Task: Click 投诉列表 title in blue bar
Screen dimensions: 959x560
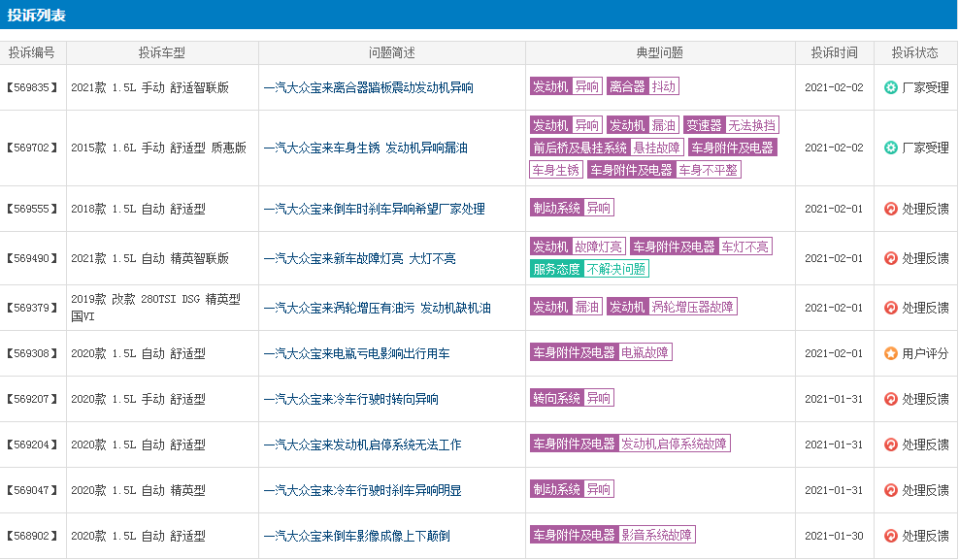Action: 37,16
